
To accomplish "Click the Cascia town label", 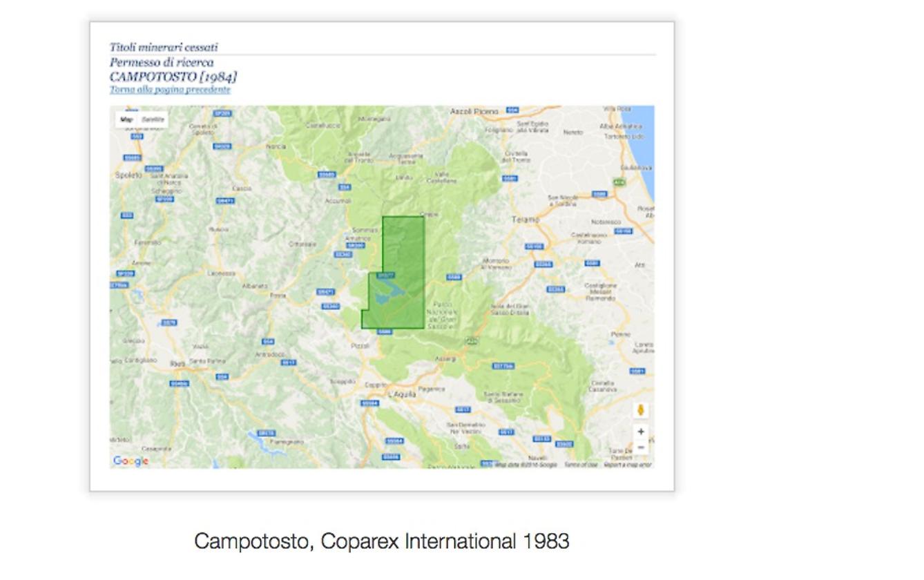I will click(x=242, y=188).
